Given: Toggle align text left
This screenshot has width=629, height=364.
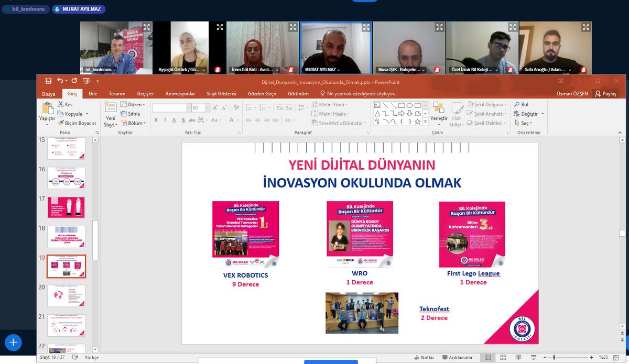Looking at the screenshot, I should (x=248, y=120).
